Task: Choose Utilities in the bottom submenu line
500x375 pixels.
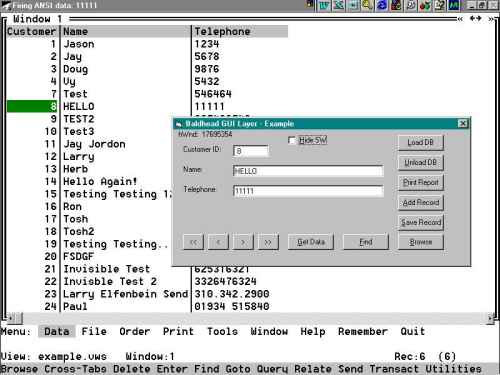Action: [x=453, y=369]
